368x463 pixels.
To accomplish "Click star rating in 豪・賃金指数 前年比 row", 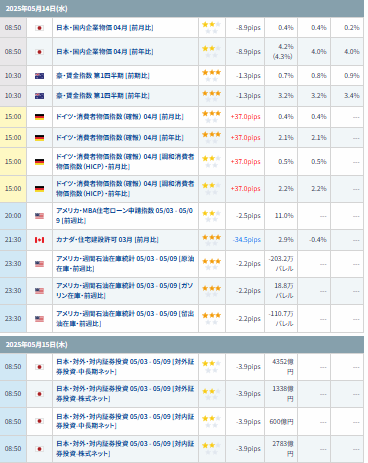I will point(212,96).
